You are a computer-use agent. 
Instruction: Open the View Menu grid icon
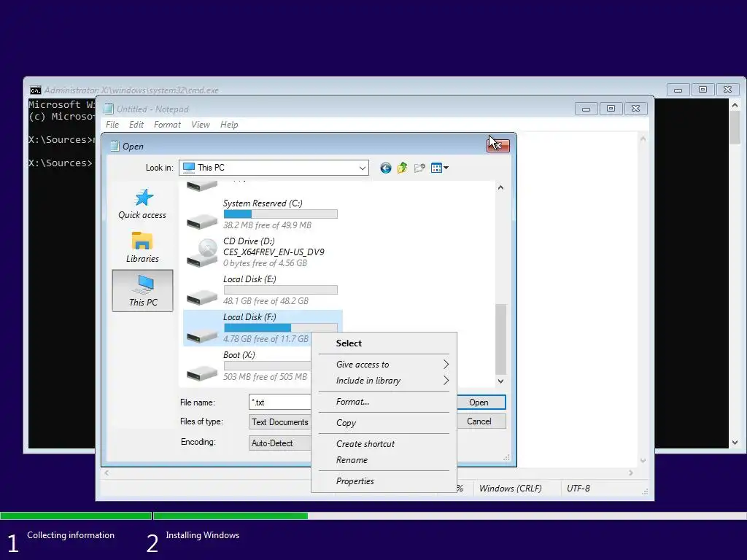[439, 168]
